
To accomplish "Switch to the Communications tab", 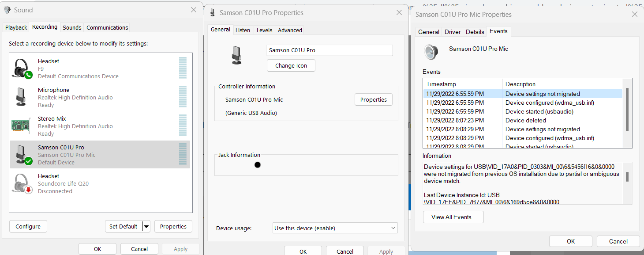I will 107,27.
